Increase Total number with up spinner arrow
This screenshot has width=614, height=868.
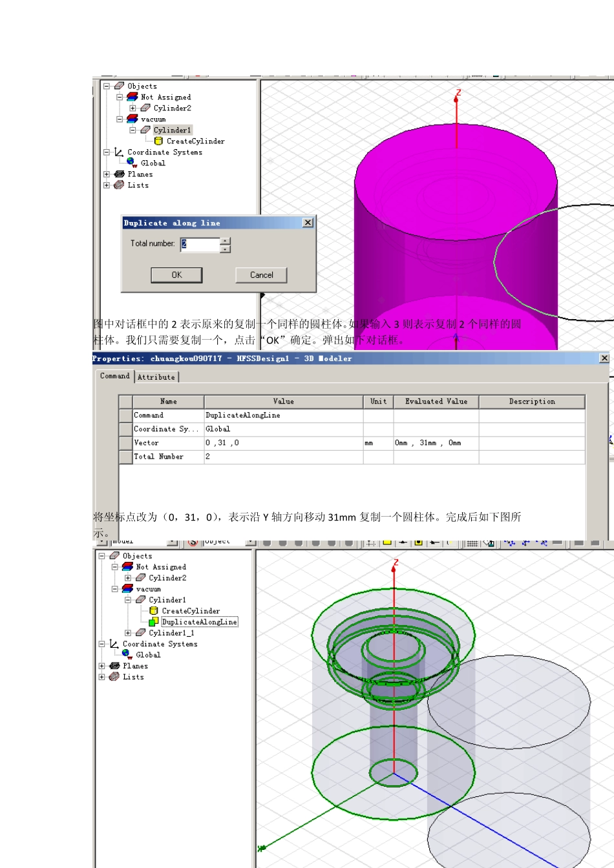[225, 241]
